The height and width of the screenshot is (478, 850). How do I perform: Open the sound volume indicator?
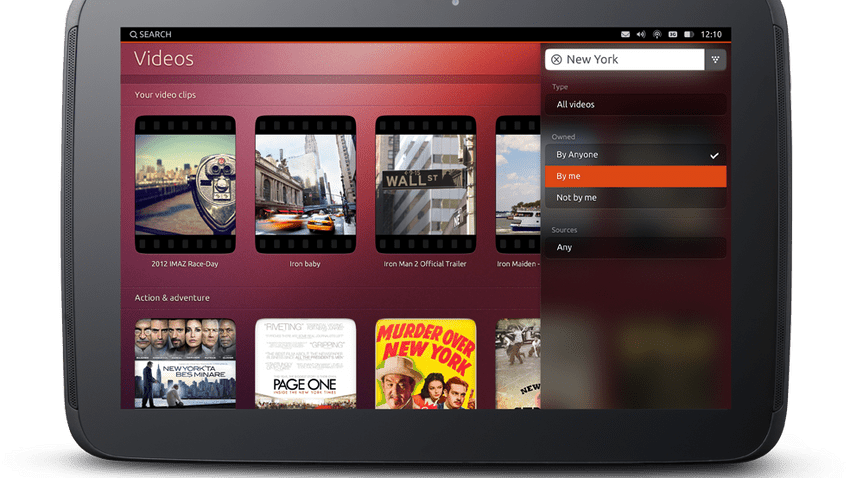point(641,34)
